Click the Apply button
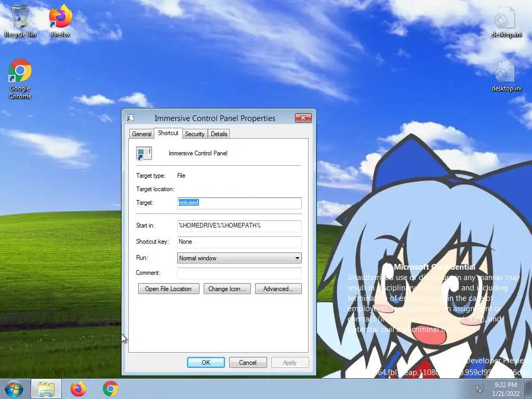Image resolution: width=532 pixels, height=399 pixels. pyautogui.click(x=290, y=362)
